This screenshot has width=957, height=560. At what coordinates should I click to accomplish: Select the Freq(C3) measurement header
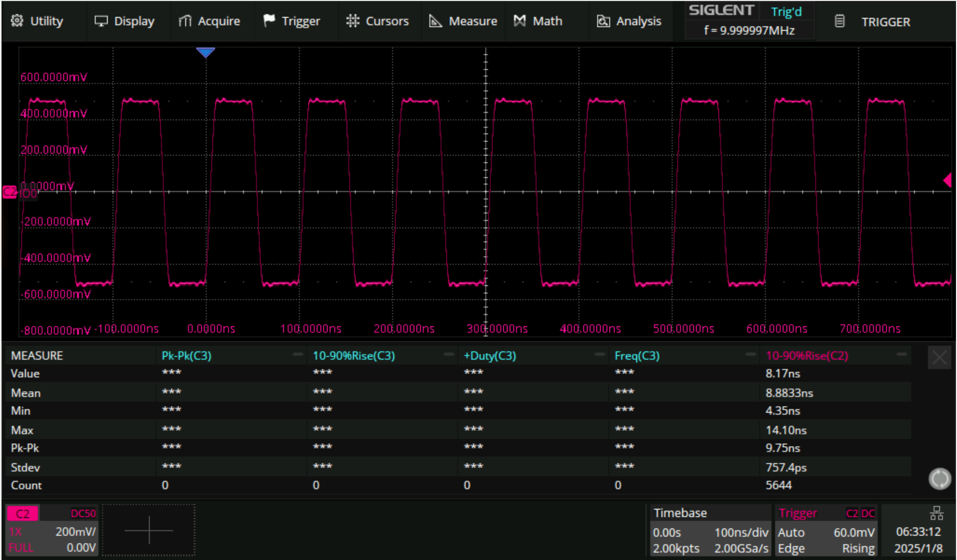(637, 356)
